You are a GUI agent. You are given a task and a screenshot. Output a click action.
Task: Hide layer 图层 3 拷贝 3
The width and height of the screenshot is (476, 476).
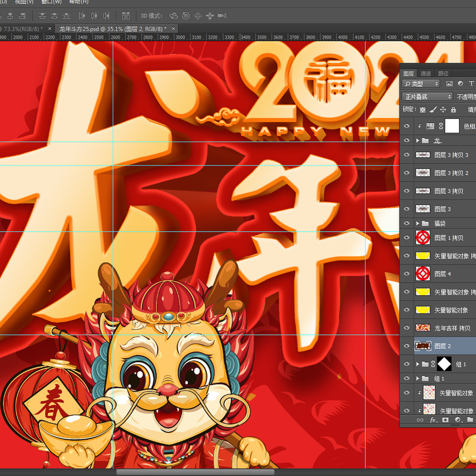(407, 155)
